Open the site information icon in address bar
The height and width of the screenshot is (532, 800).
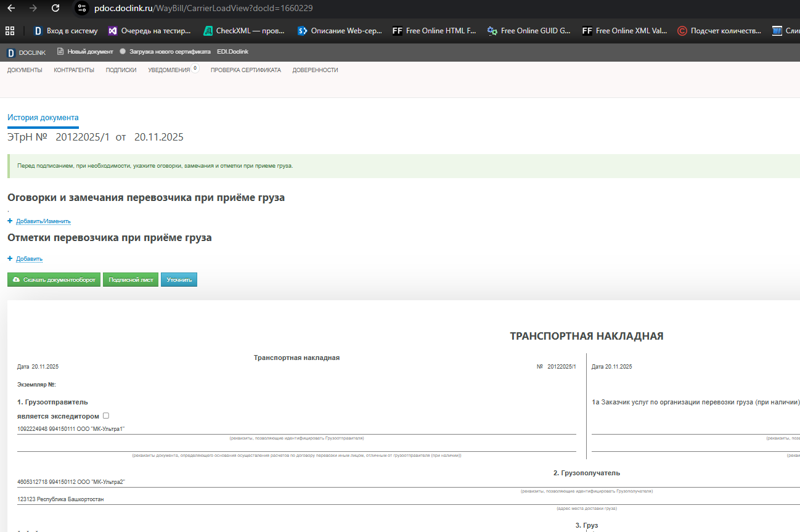coord(82,9)
